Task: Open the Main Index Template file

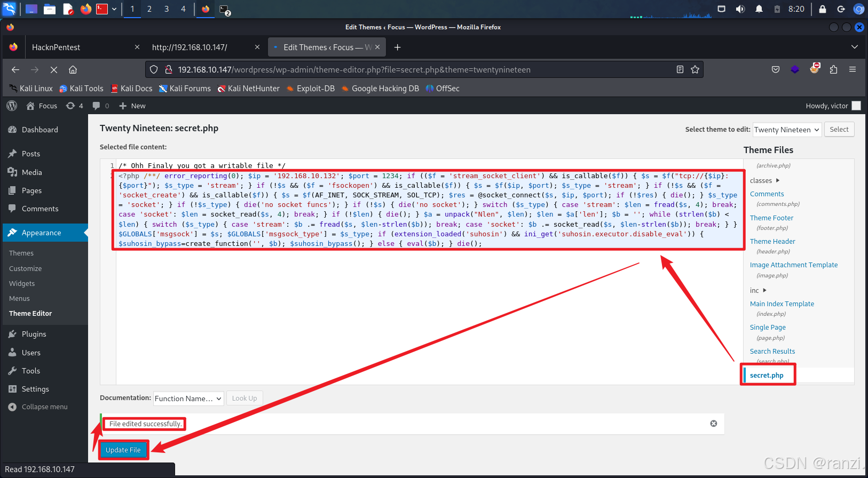Action: click(782, 304)
